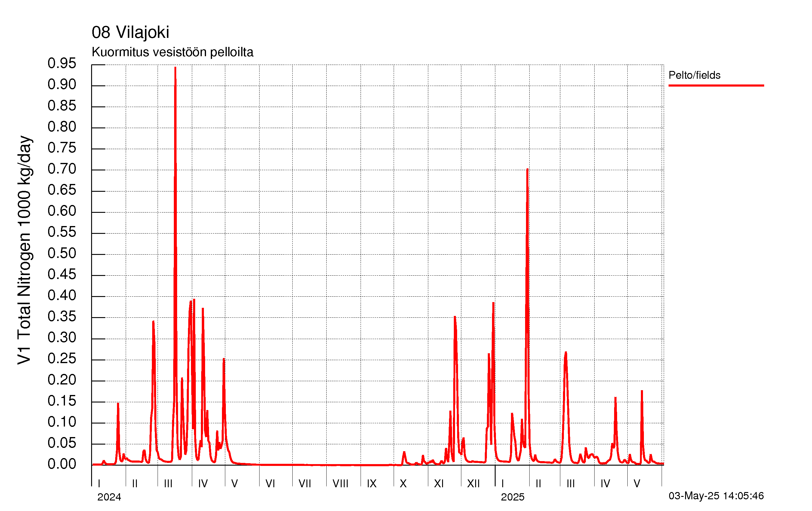This screenshot has height=511, width=812.
Task: Click month label X on the x-axis
Action: [x=403, y=484]
